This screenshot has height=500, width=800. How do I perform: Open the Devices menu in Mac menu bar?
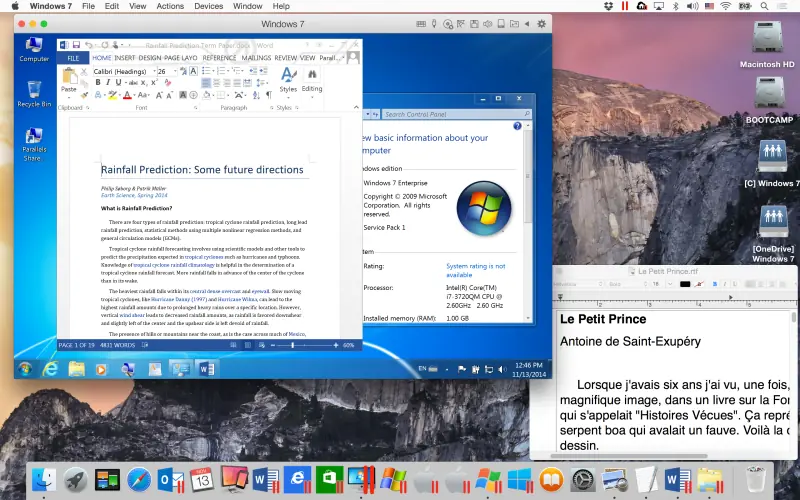click(x=209, y=6)
